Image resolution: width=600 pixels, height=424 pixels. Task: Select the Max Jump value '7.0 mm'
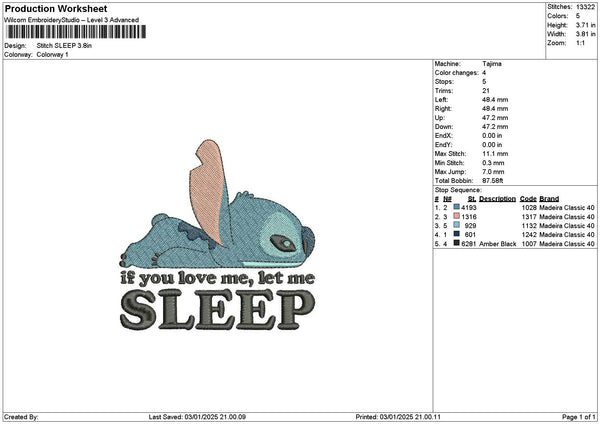click(493, 172)
